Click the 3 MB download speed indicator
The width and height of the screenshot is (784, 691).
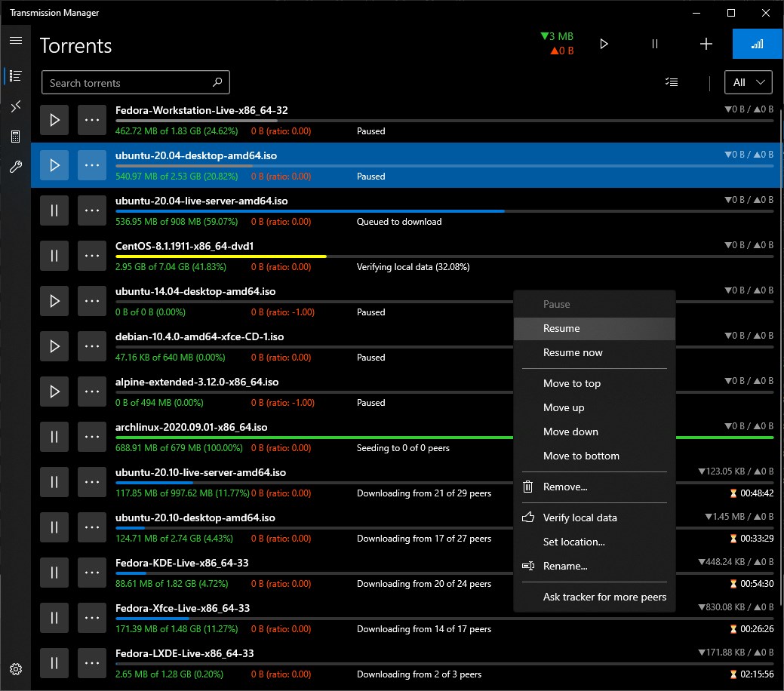pyautogui.click(x=557, y=36)
